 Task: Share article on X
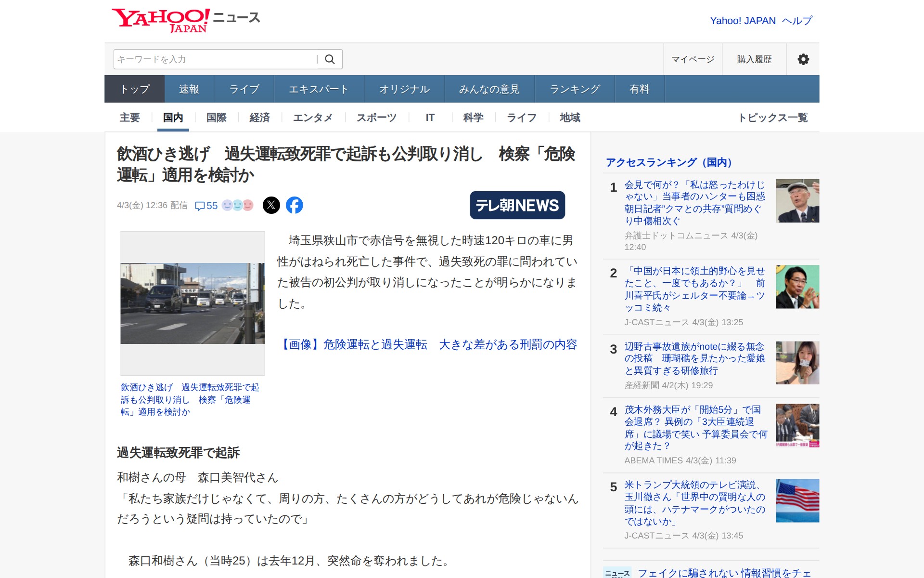[x=271, y=205]
